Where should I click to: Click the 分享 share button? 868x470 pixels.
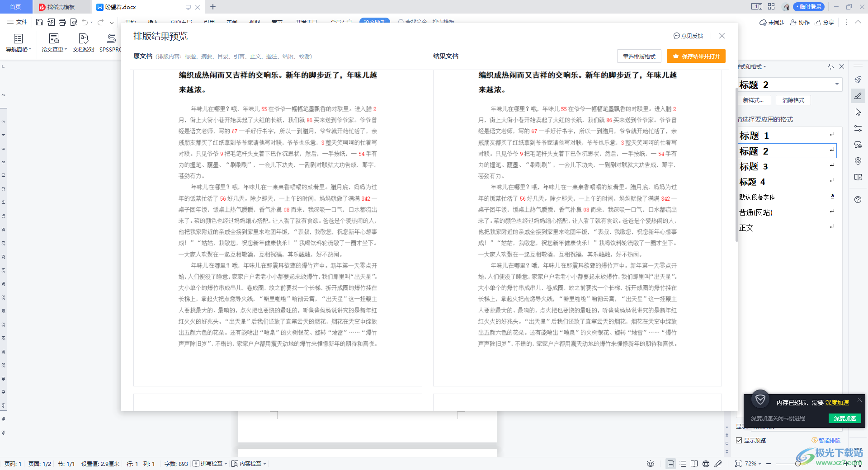(x=824, y=22)
